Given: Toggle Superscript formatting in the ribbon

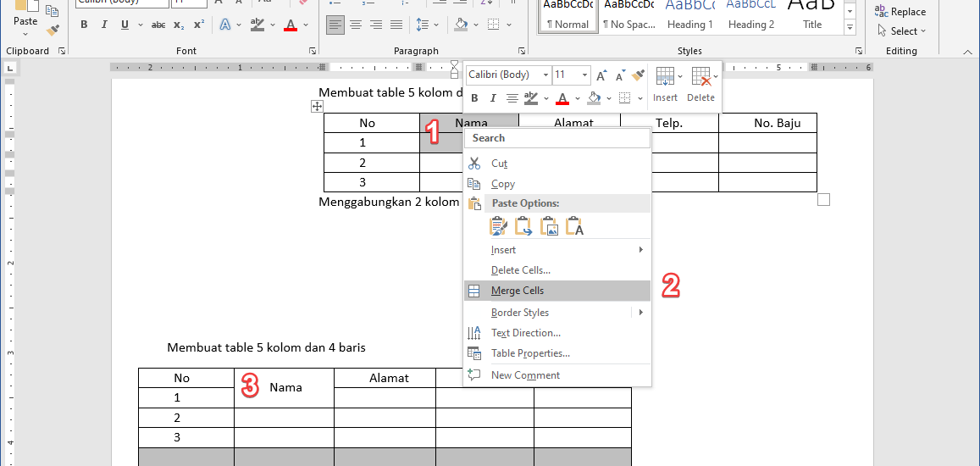Looking at the screenshot, I should (199, 25).
